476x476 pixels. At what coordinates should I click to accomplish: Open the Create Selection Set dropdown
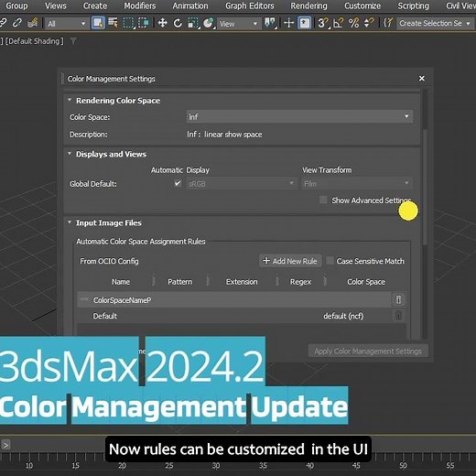point(435,23)
